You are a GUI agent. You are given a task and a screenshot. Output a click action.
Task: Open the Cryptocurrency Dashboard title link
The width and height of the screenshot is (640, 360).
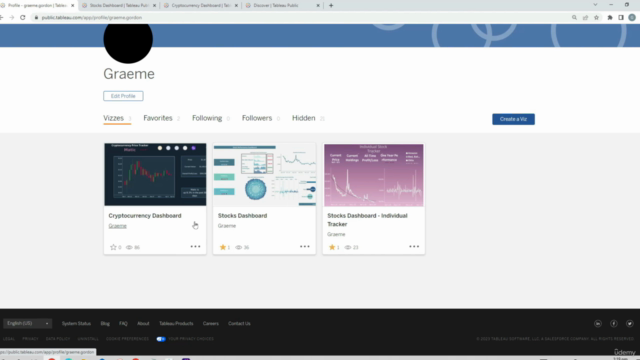pos(145,216)
